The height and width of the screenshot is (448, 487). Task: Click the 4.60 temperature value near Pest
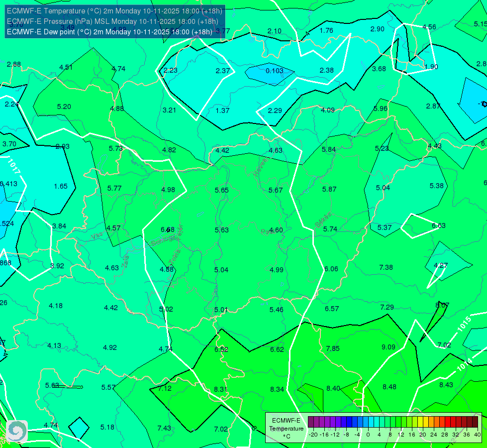point(276,230)
